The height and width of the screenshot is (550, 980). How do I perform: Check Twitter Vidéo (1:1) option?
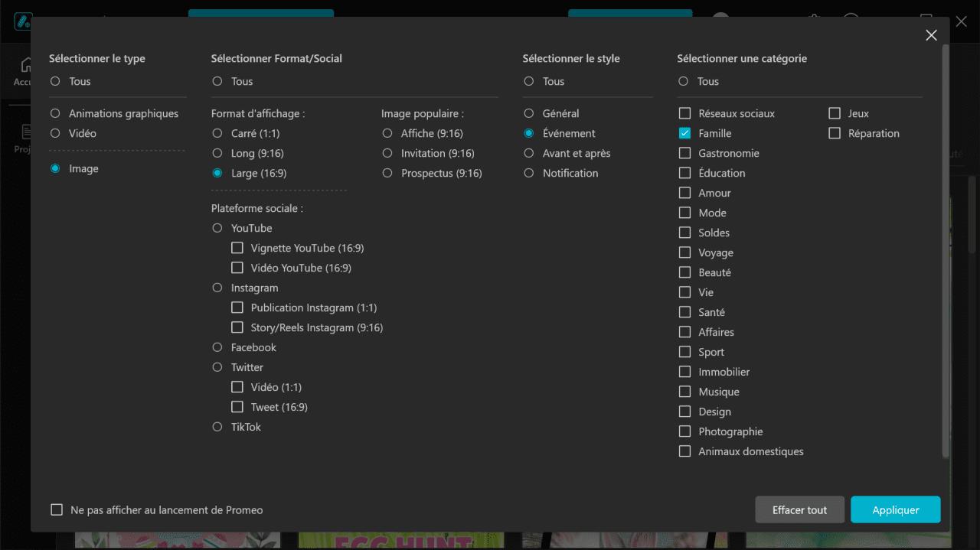pyautogui.click(x=237, y=387)
